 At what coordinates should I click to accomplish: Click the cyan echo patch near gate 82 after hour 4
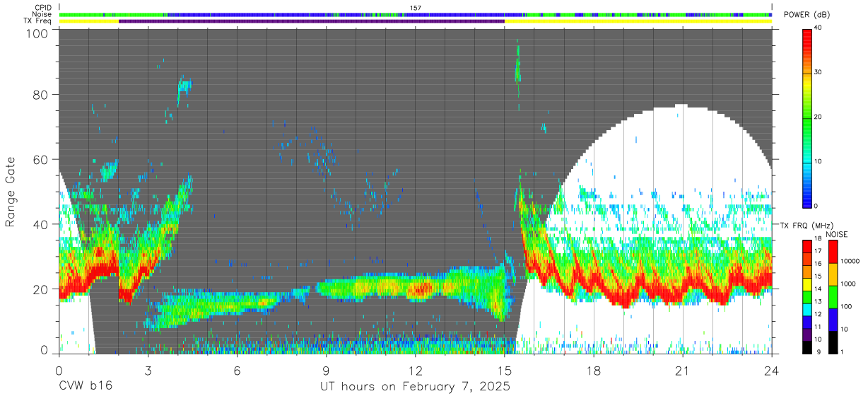[x=184, y=86]
